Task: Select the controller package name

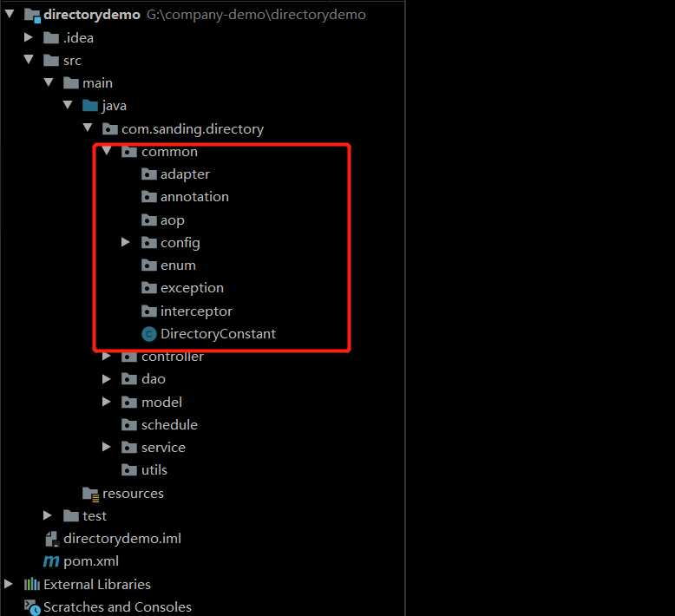Action: click(173, 357)
